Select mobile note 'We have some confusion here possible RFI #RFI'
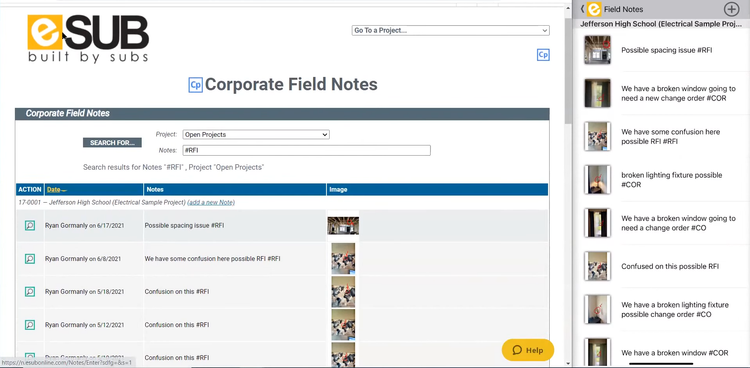This screenshot has height=368, width=750. coord(670,136)
